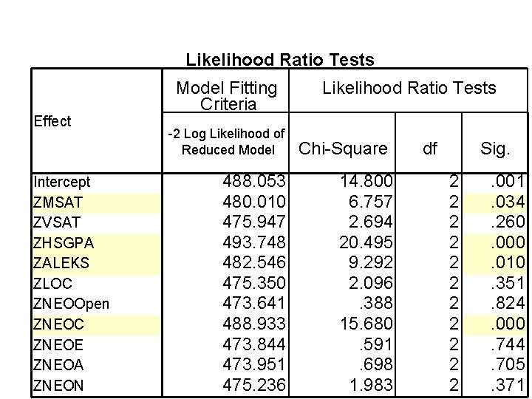Click the Effect column header
Screen dimensions: 532x399
pyautogui.click(x=52, y=121)
